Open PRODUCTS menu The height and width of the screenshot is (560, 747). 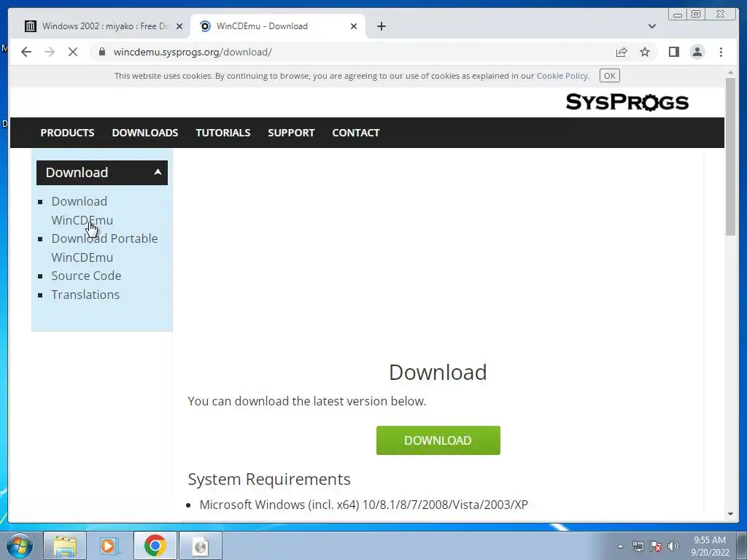[67, 133]
